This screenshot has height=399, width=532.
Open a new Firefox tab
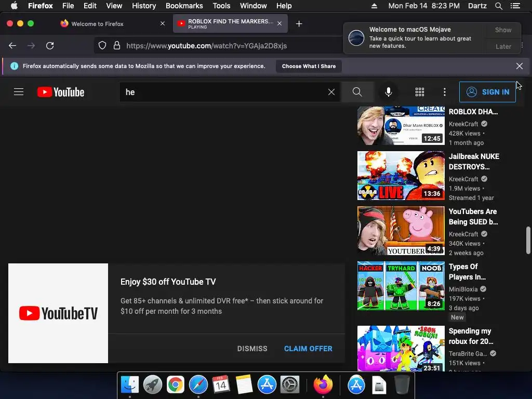pos(299,24)
